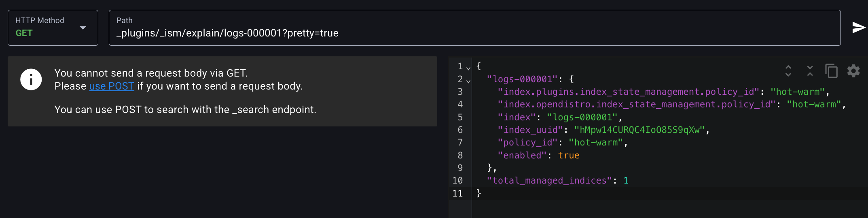The image size is (868, 218).
Task: Collapse the root object at line 1
Action: [x=468, y=68]
